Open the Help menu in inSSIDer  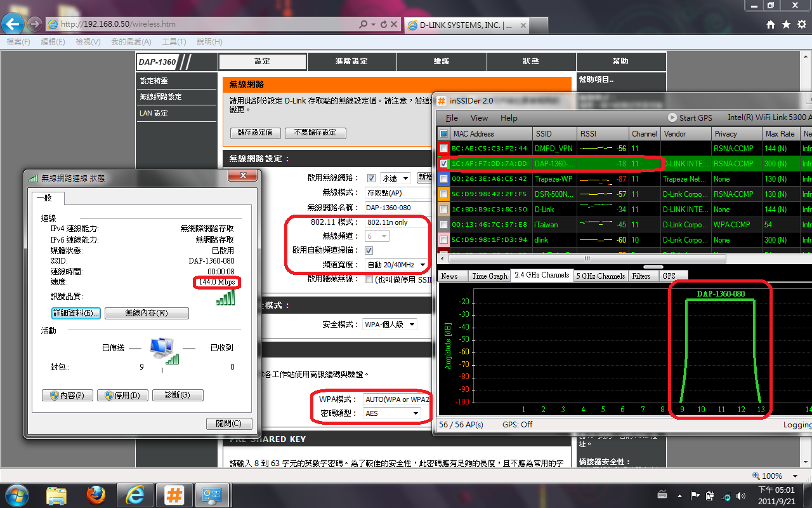coord(509,118)
